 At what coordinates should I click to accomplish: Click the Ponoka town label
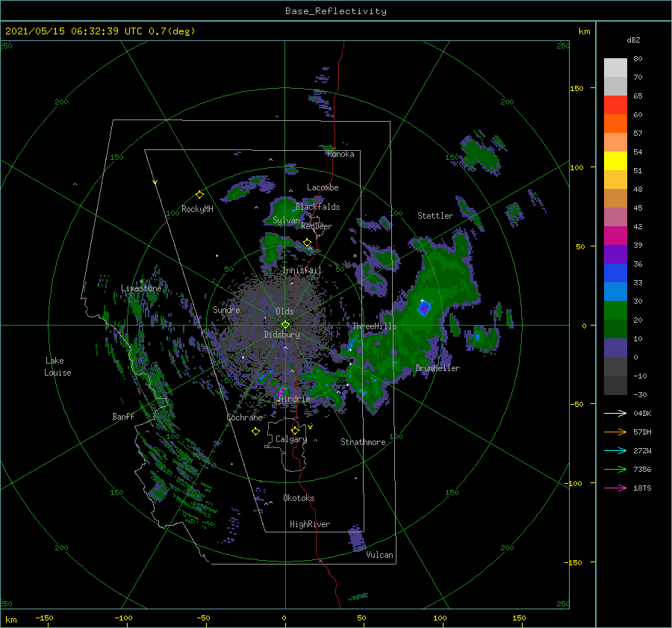tap(340, 154)
